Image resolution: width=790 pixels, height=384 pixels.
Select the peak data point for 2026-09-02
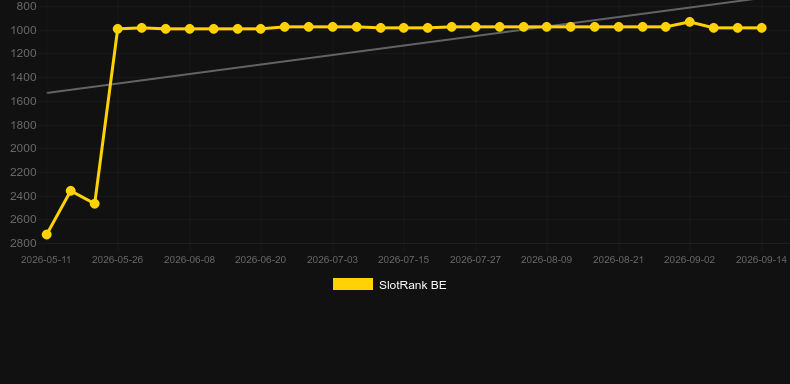[x=690, y=22]
